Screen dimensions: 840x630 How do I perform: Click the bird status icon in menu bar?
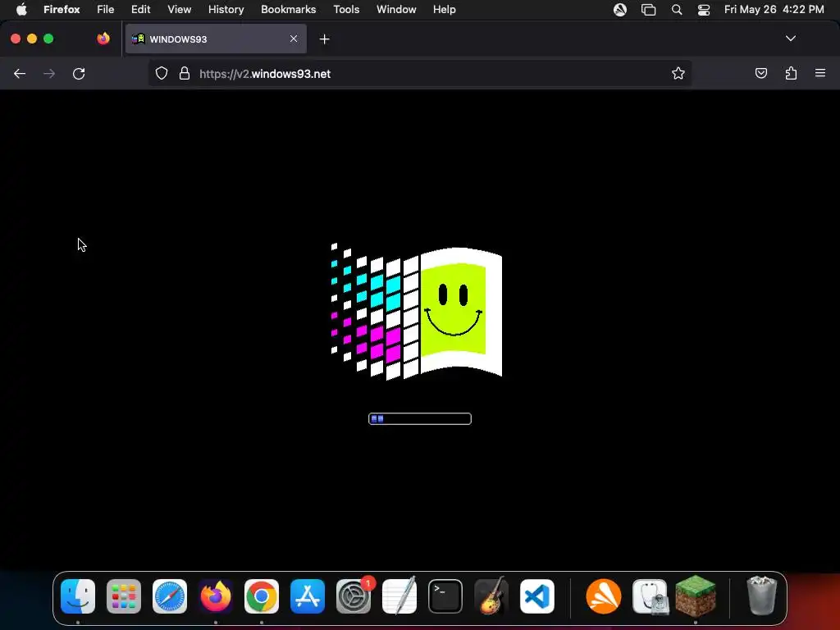620,10
